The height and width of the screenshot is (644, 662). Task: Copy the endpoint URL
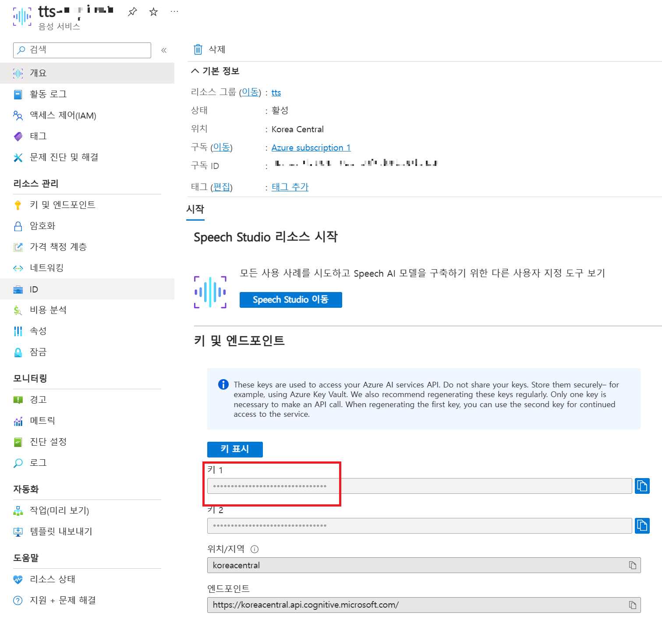pyautogui.click(x=633, y=605)
